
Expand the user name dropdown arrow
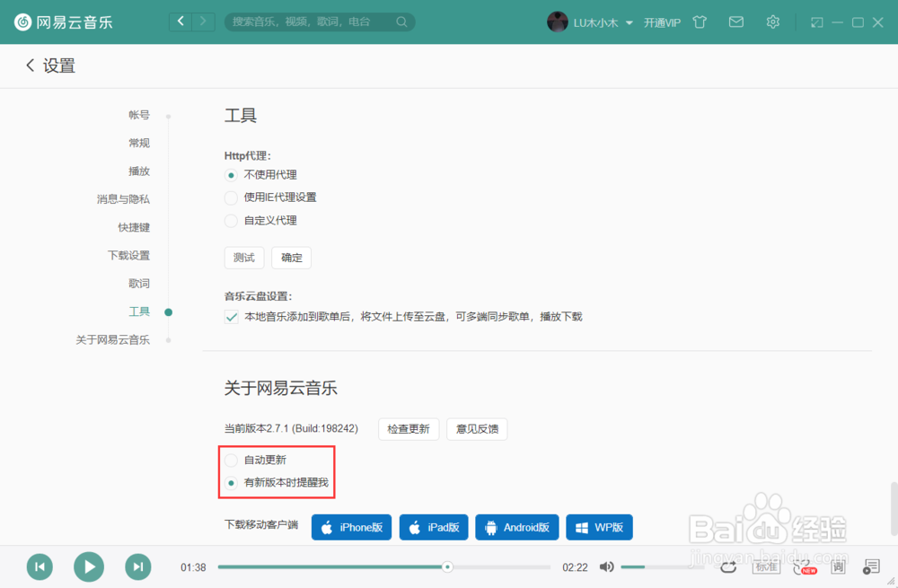tap(629, 23)
